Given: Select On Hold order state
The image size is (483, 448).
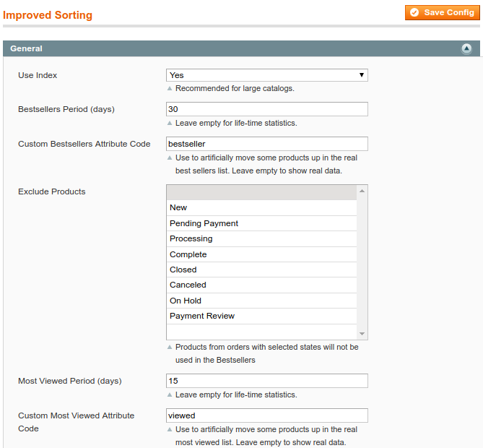Looking at the screenshot, I should point(261,301).
